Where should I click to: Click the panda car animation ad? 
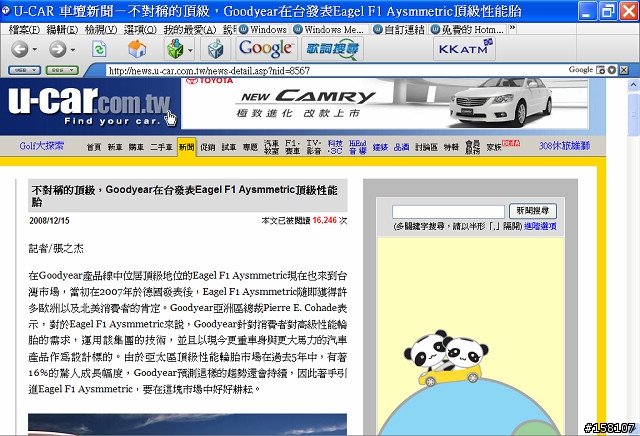[x=471, y=336]
